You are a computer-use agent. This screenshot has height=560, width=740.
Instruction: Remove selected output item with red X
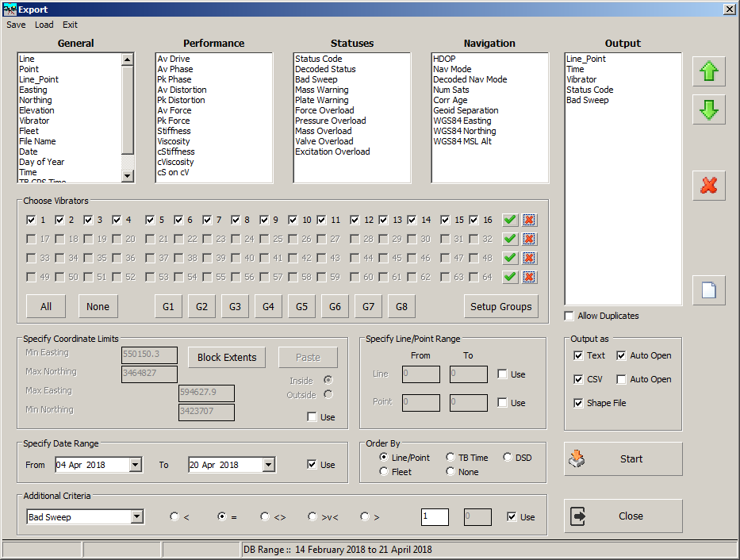pos(708,186)
